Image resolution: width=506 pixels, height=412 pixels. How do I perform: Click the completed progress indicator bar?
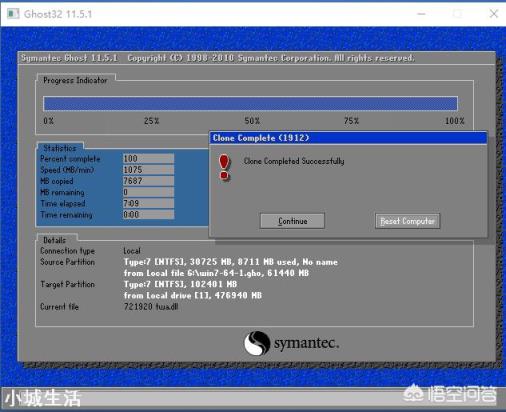pos(250,103)
